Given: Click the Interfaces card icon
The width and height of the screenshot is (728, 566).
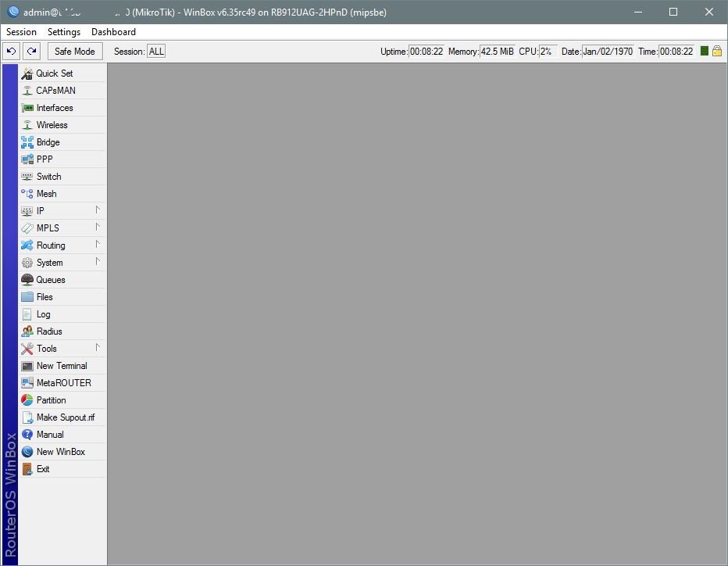Looking at the screenshot, I should (27, 108).
